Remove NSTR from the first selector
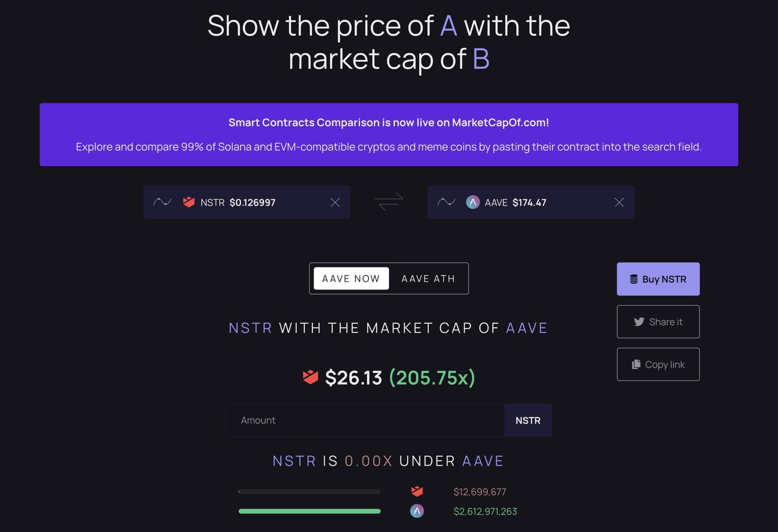This screenshot has width=778, height=532. pos(335,202)
